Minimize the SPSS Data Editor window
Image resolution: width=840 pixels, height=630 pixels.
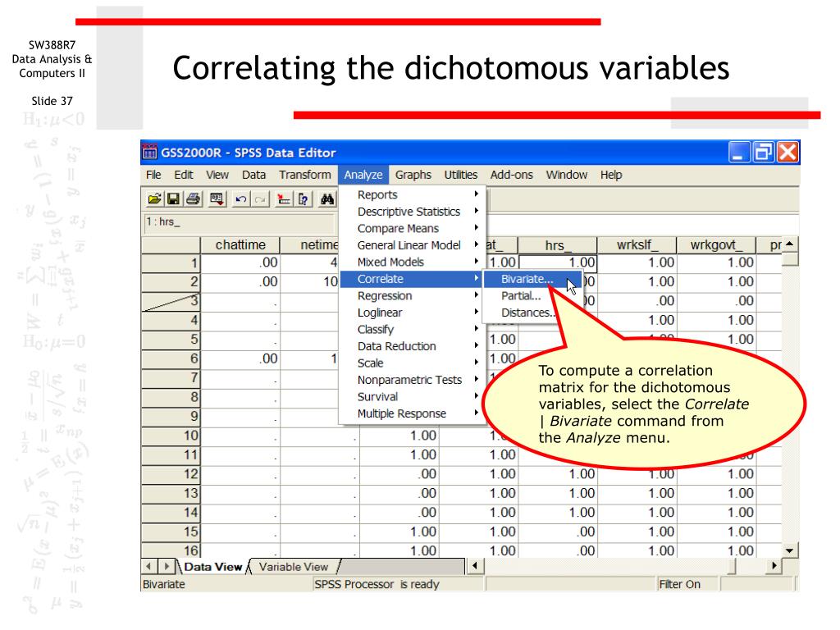click(x=739, y=152)
